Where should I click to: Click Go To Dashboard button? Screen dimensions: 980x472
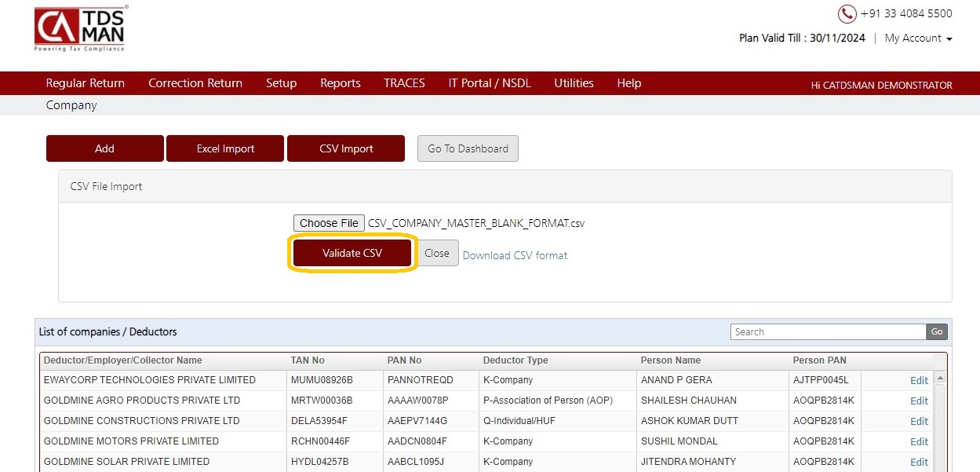(468, 148)
